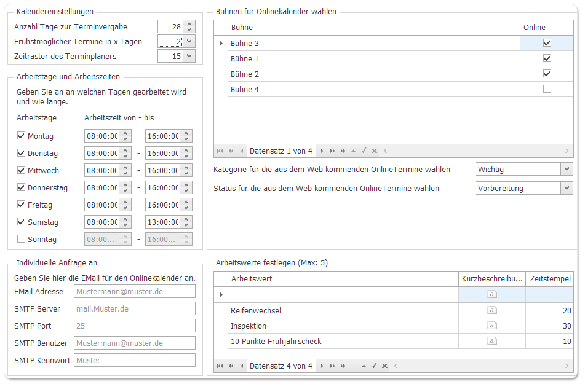Go to previous record in Arbeitswerte navigator
Screen dimensions: 585x392
(x=242, y=366)
